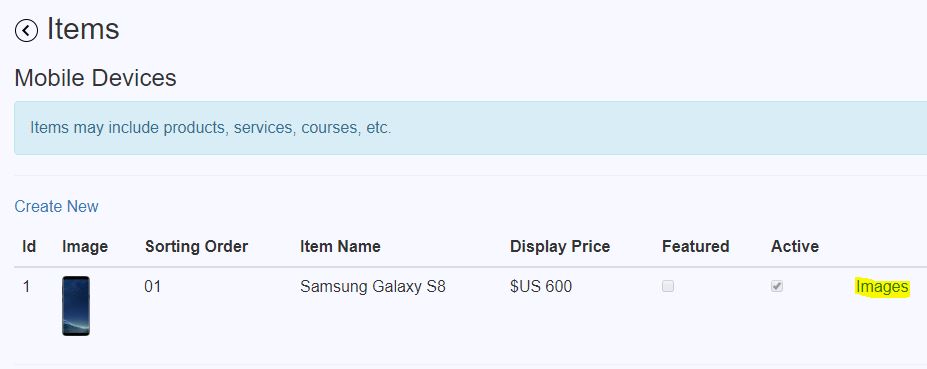Click the Items page heading
Screen dimensions: 927x369
83,30
